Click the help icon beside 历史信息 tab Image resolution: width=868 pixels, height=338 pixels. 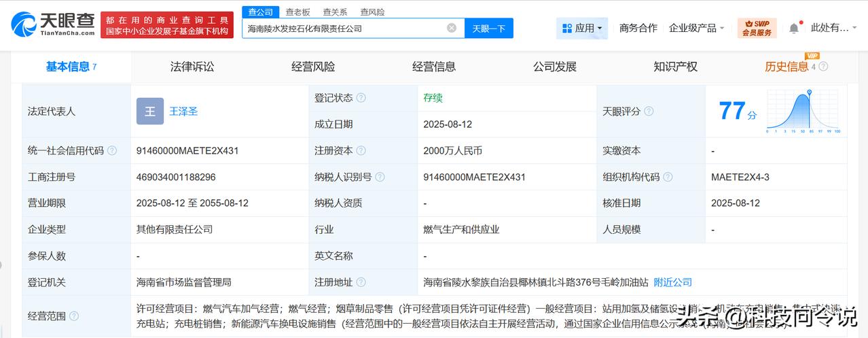(x=823, y=67)
